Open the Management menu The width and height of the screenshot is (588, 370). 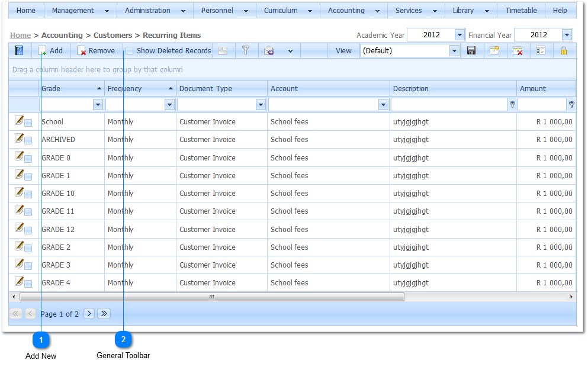(x=81, y=11)
